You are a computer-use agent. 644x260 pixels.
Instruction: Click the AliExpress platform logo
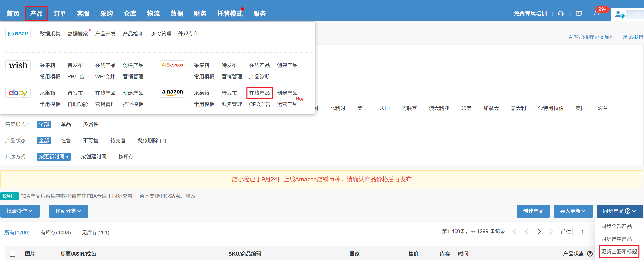172,65
